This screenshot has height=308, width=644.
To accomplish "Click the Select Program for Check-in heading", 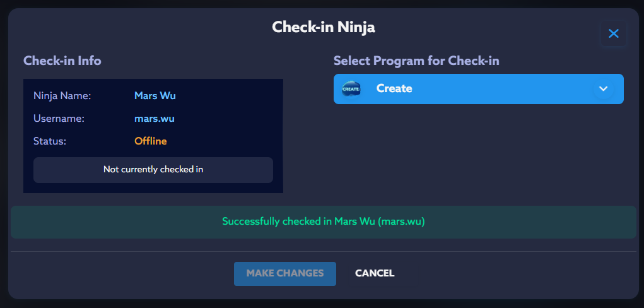I will [416, 61].
